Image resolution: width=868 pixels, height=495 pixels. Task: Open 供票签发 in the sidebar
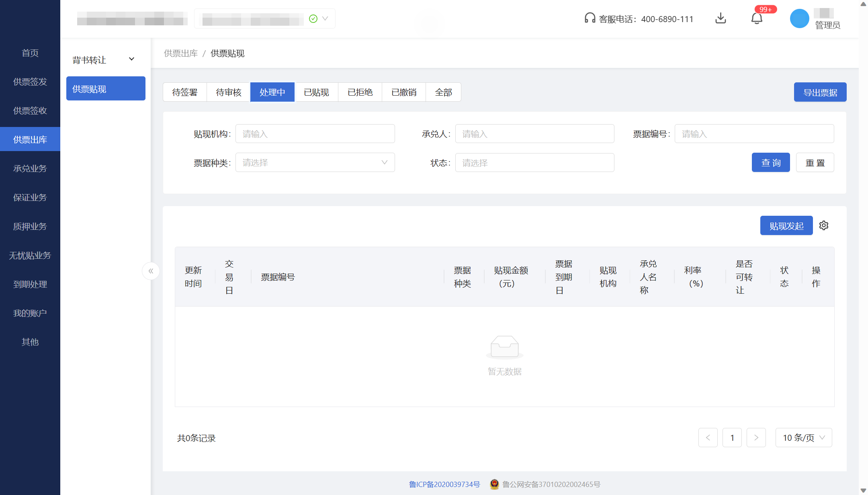click(30, 82)
